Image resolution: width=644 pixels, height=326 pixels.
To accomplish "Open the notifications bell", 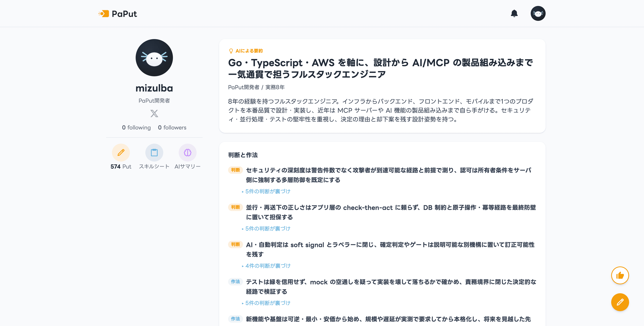I will (x=514, y=13).
